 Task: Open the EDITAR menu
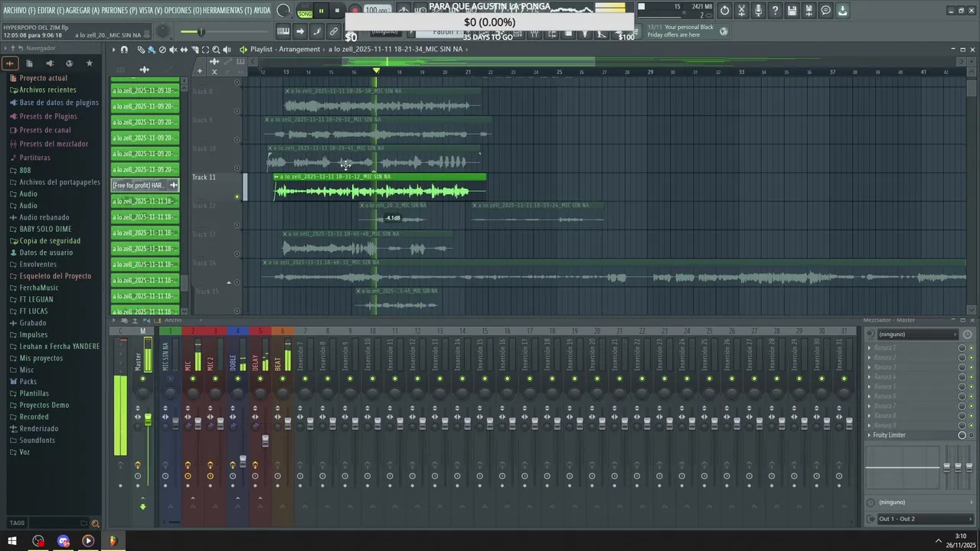pos(51,11)
